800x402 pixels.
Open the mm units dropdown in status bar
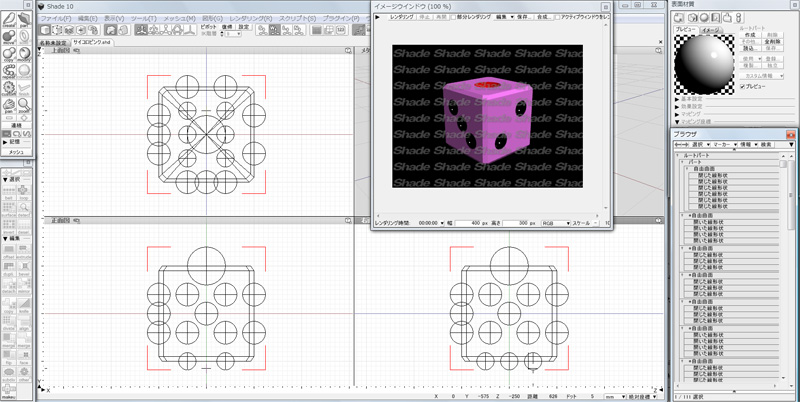click(616, 396)
